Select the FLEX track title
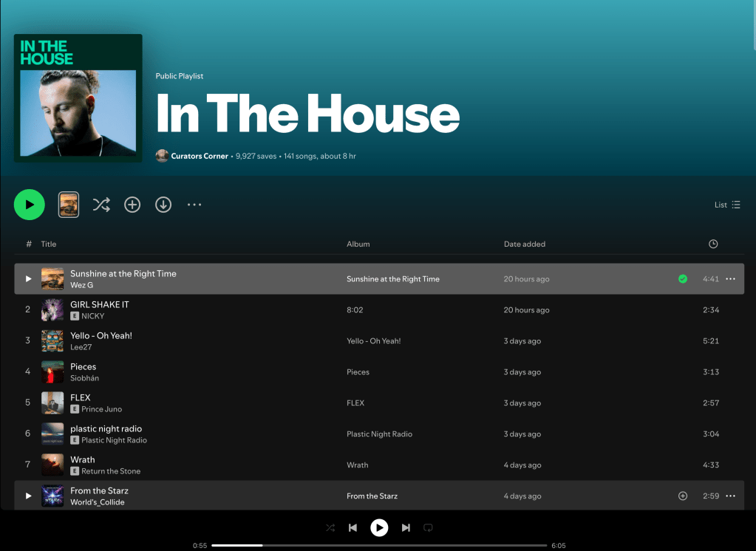Image resolution: width=756 pixels, height=551 pixels. click(80, 397)
